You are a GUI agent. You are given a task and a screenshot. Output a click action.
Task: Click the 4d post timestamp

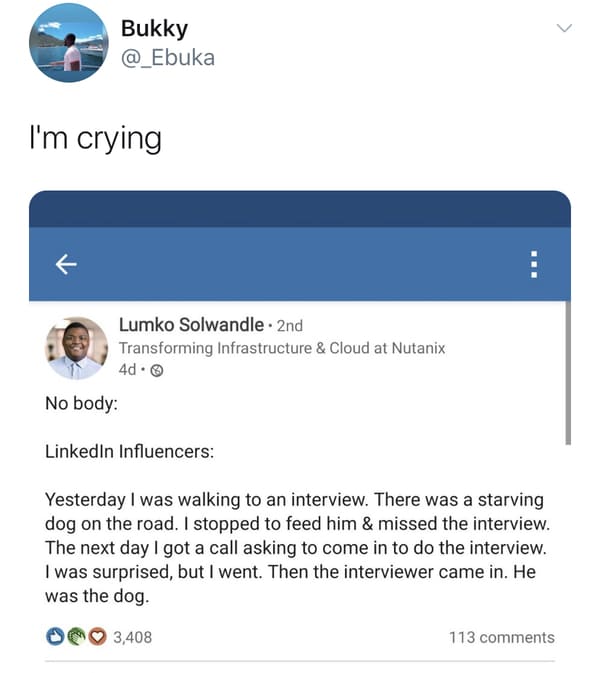pos(127,370)
